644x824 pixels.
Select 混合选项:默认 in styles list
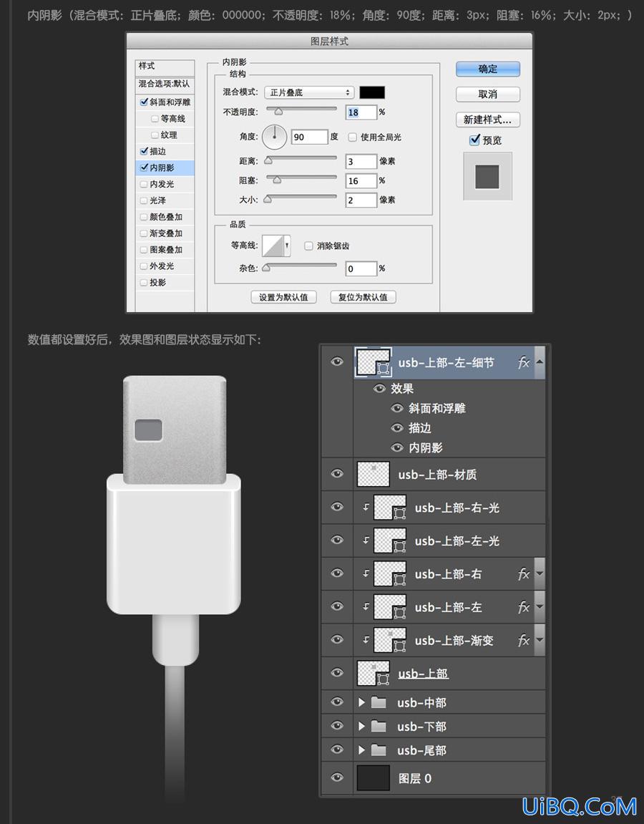coord(165,84)
